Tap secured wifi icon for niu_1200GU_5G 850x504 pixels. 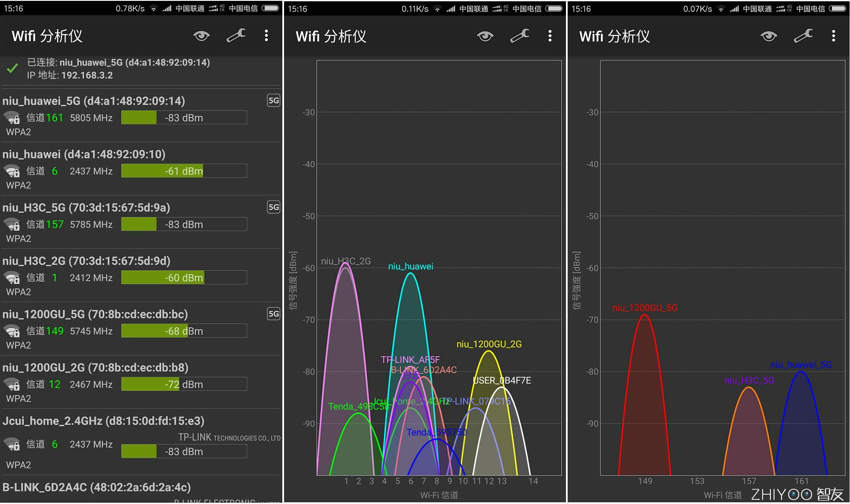[12, 331]
